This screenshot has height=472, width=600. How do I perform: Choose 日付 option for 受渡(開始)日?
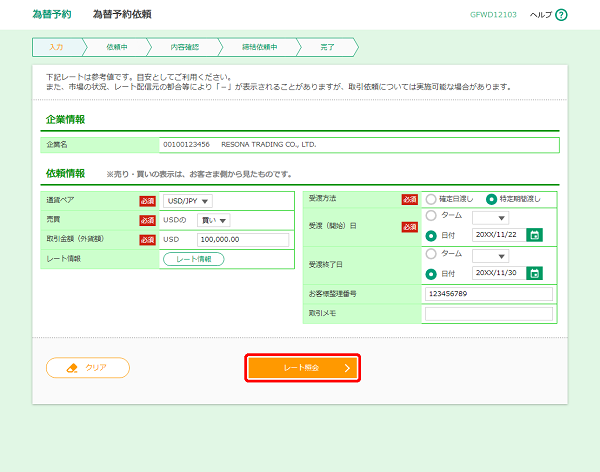point(431,236)
